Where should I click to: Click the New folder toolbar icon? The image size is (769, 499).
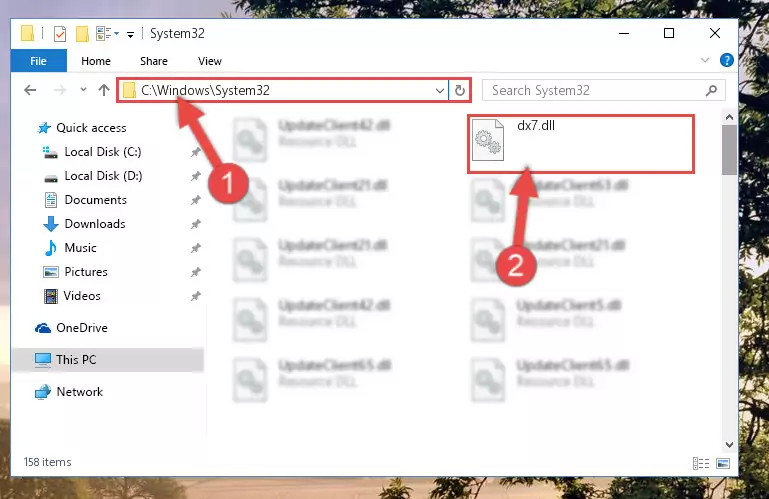coord(82,34)
